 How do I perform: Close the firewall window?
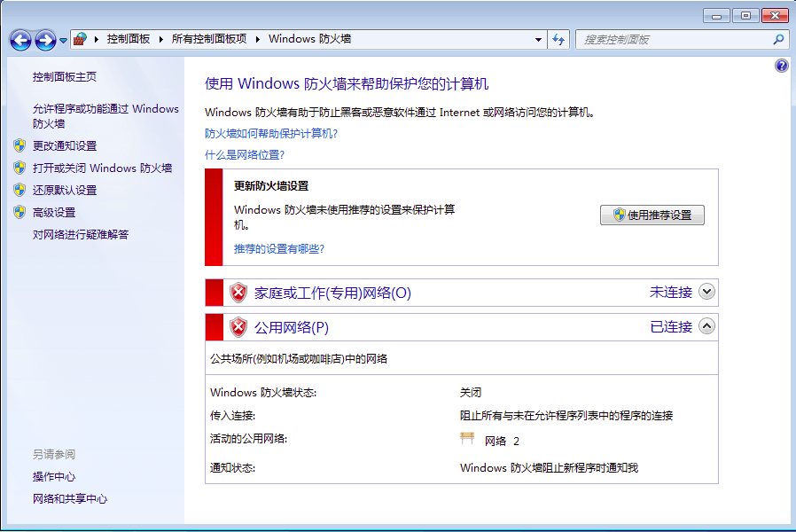click(x=775, y=16)
